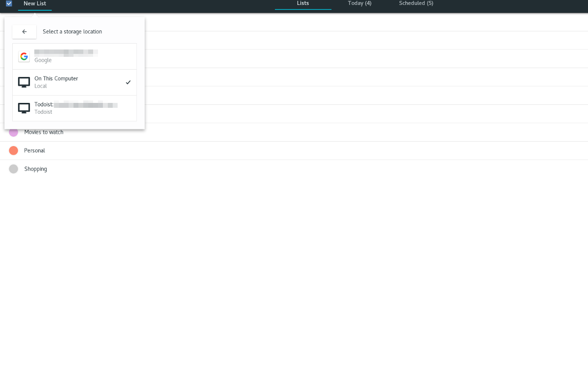The height and width of the screenshot is (370, 588).
Task: Choose On This Computer storage location
Action: pos(74,82)
